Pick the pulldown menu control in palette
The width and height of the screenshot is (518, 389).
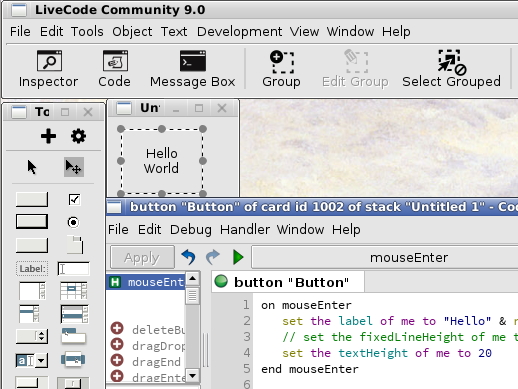tap(74, 336)
